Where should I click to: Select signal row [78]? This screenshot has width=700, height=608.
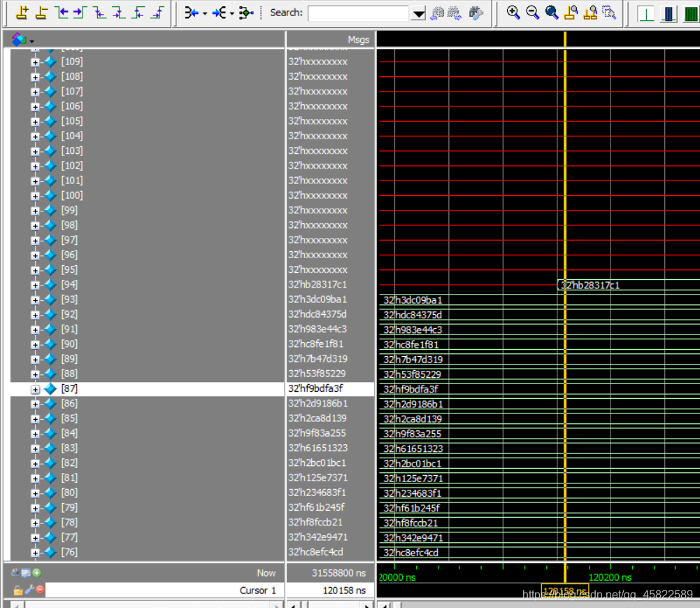pos(147,522)
